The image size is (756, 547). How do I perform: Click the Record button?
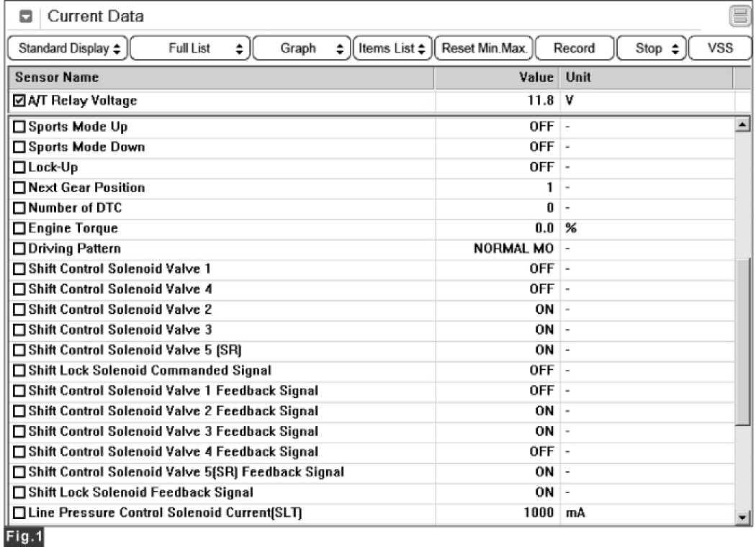[574, 49]
